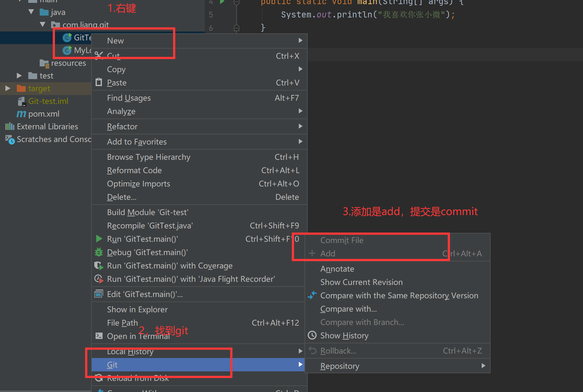Choose Compare with Branch... entry
The width and height of the screenshot is (583, 392).
398,322
